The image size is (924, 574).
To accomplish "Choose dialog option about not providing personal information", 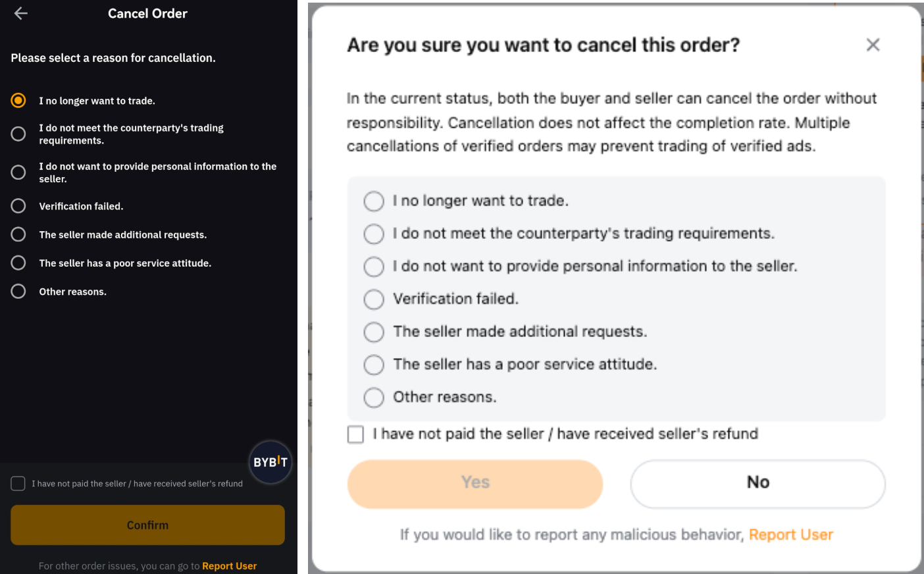I will click(374, 267).
